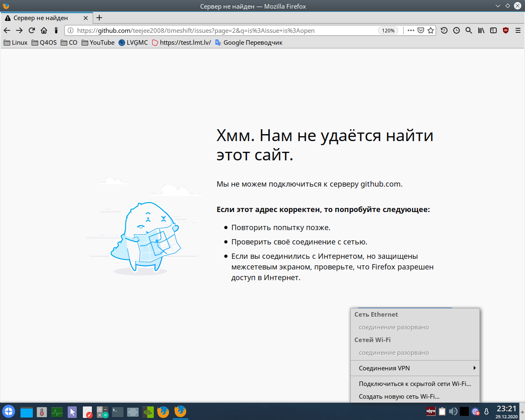Open page actions three-dot menu

(x=411, y=30)
